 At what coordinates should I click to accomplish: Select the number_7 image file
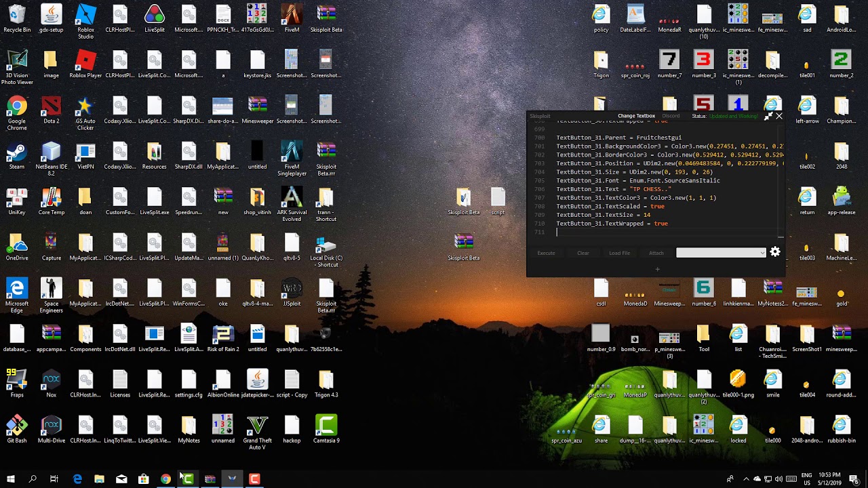point(669,64)
